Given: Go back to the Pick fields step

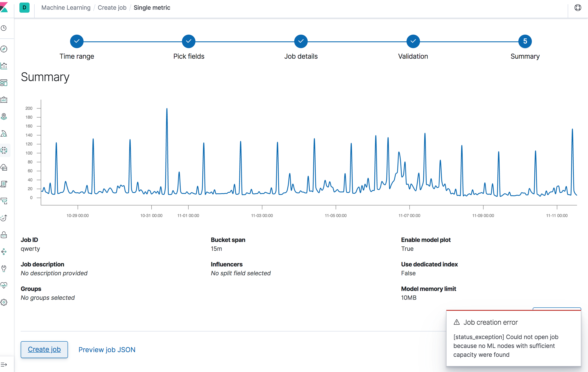Looking at the screenshot, I should tap(188, 41).
